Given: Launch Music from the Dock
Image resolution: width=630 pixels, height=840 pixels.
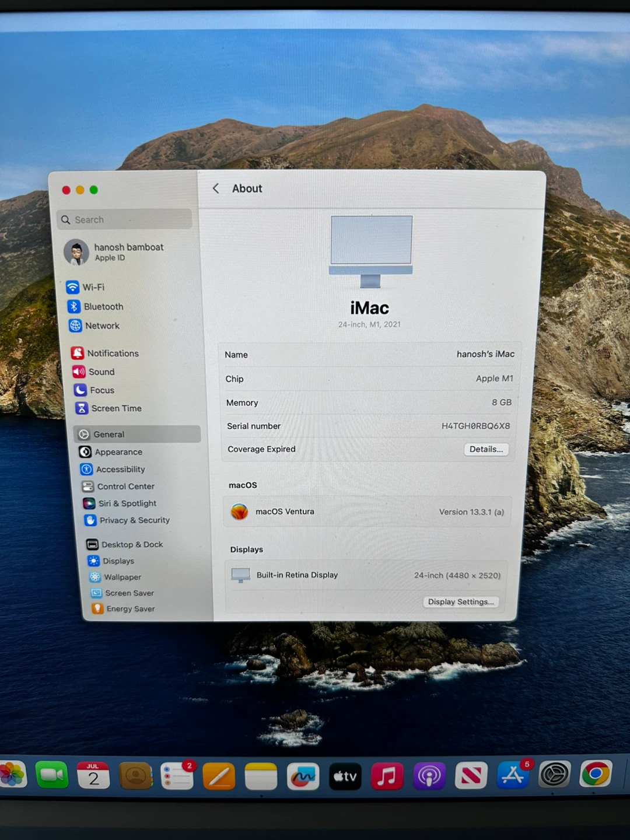Looking at the screenshot, I should pos(387,777).
